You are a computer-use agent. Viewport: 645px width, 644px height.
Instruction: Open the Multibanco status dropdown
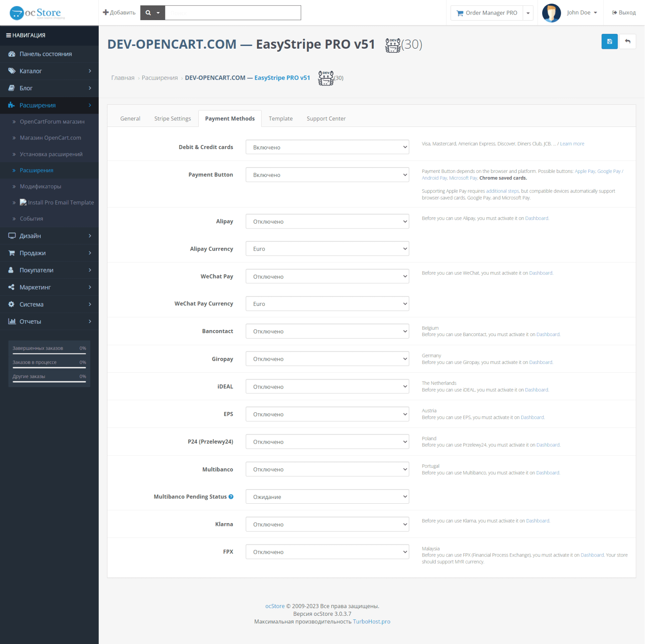(x=327, y=469)
